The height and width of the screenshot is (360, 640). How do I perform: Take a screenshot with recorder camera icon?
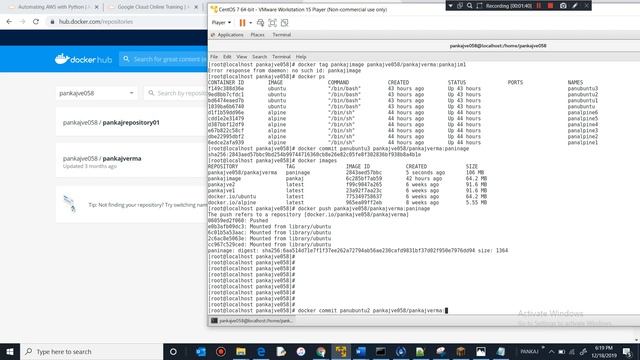[563, 6]
